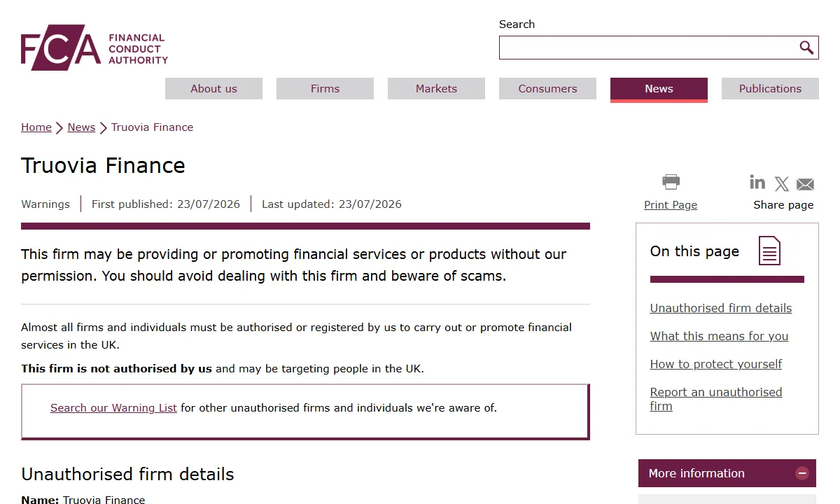Share page via X icon
840x504 pixels.
pyautogui.click(x=782, y=184)
